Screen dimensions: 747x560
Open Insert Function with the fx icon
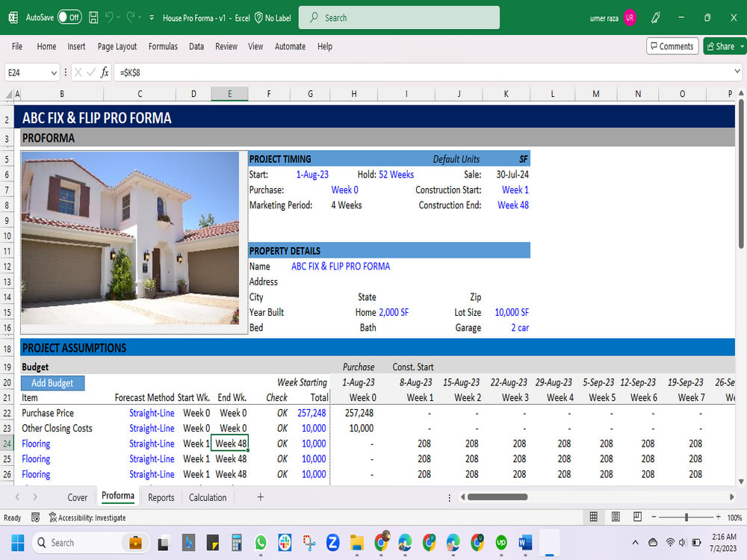pyautogui.click(x=105, y=72)
